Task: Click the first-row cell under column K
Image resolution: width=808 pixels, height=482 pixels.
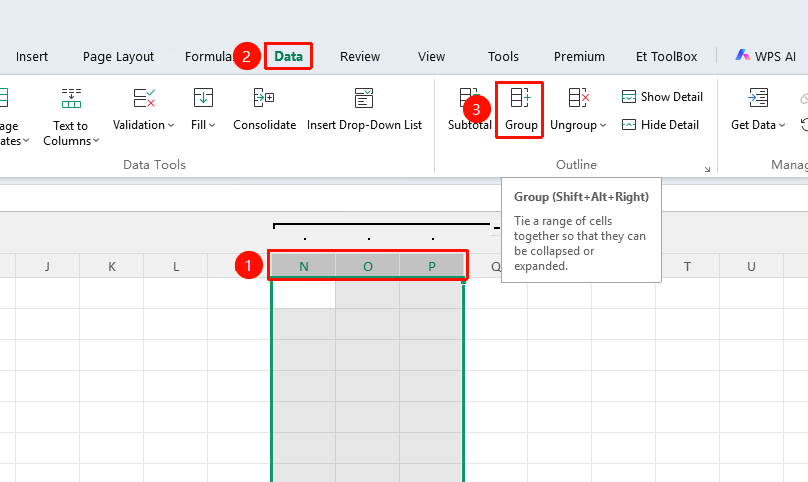Action: coord(112,293)
